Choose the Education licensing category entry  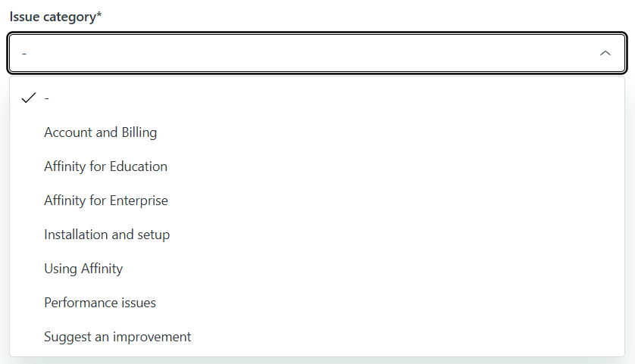point(105,166)
